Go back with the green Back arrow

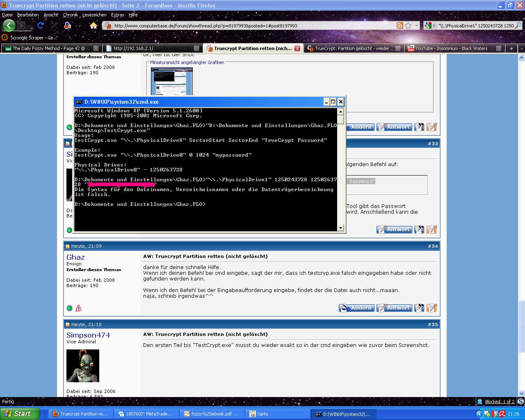click(x=9, y=25)
